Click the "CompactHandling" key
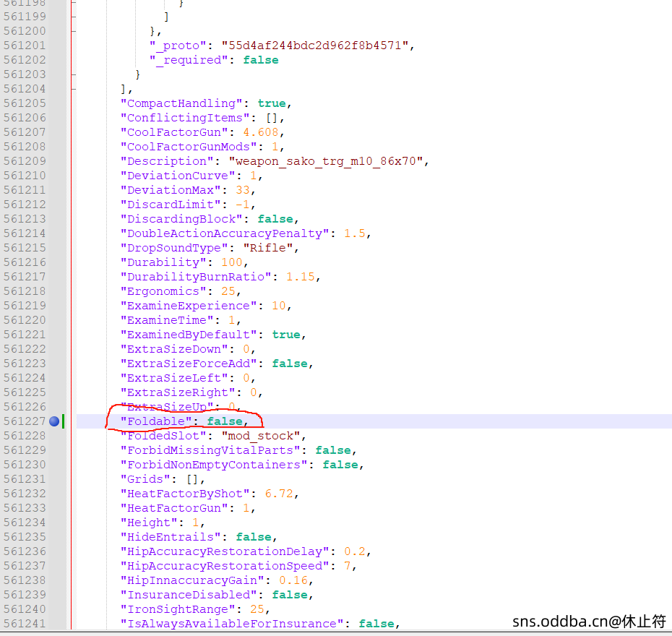Screen dimensions: 672x636 (x=181, y=103)
